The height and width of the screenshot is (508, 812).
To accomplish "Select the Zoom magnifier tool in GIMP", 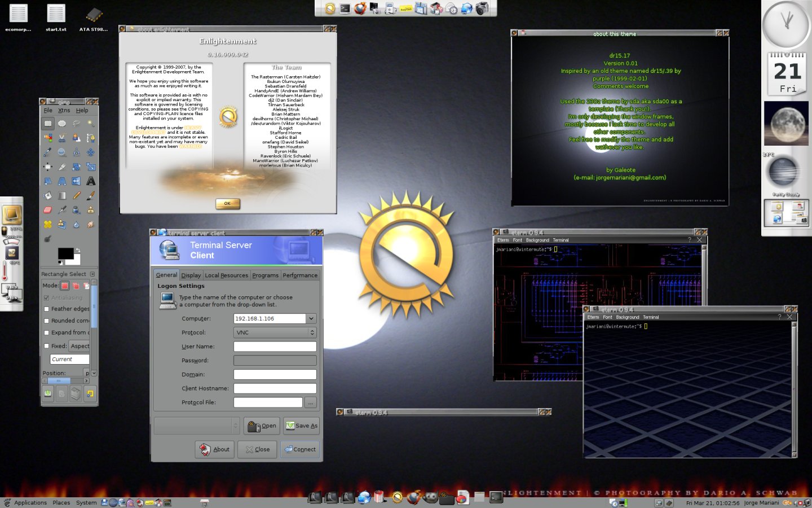I will coord(62,152).
